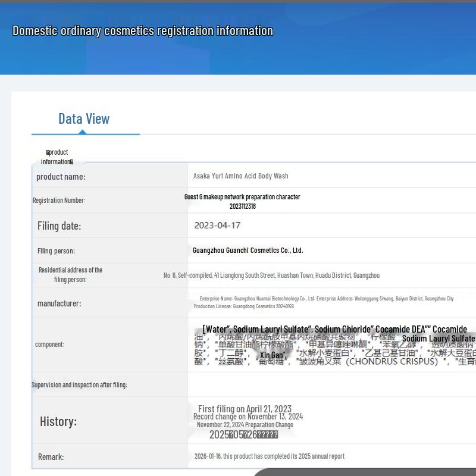Click product name value Asaka Yuri Amino Acid Body Wash

point(240,176)
